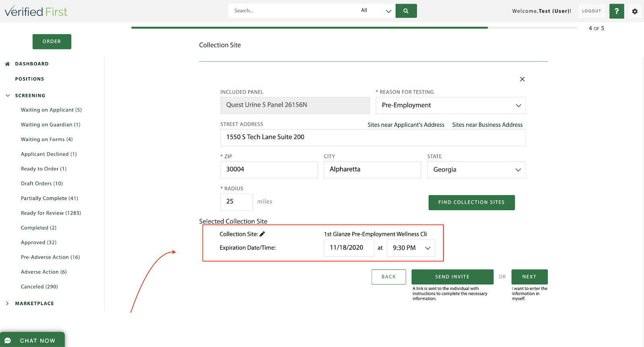Click the Find Collection Sites button
This screenshot has width=644, height=347.
(471, 202)
